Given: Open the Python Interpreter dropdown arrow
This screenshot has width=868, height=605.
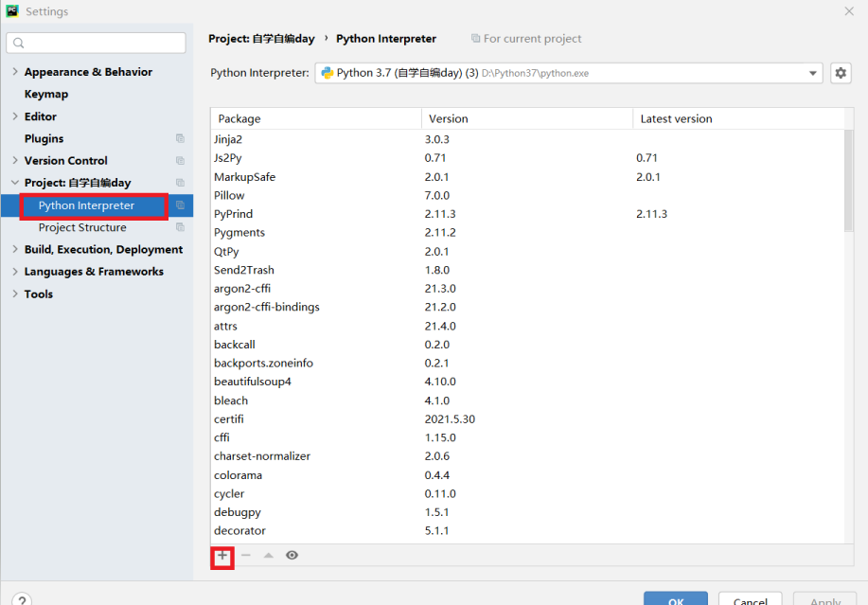Looking at the screenshot, I should pos(813,73).
